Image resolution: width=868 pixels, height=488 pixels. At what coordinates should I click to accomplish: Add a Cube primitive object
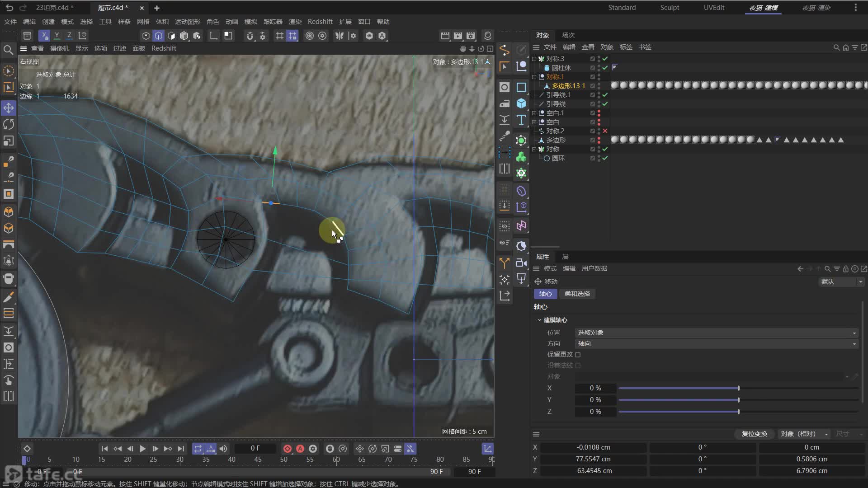coord(521,103)
